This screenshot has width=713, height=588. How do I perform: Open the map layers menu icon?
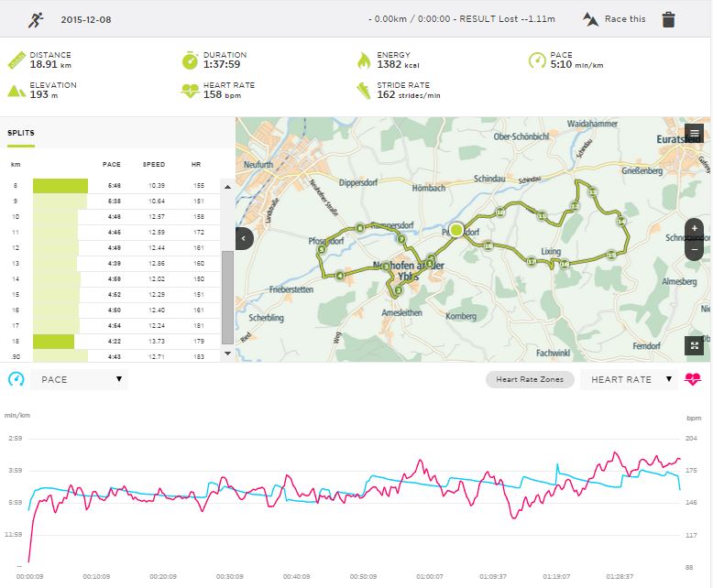694,134
